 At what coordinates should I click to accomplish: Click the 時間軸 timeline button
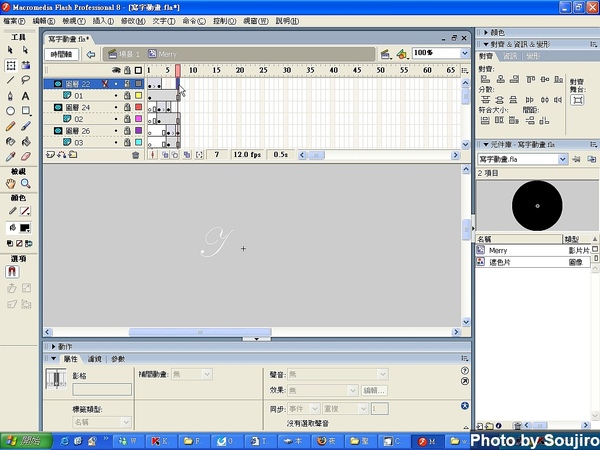pos(62,54)
